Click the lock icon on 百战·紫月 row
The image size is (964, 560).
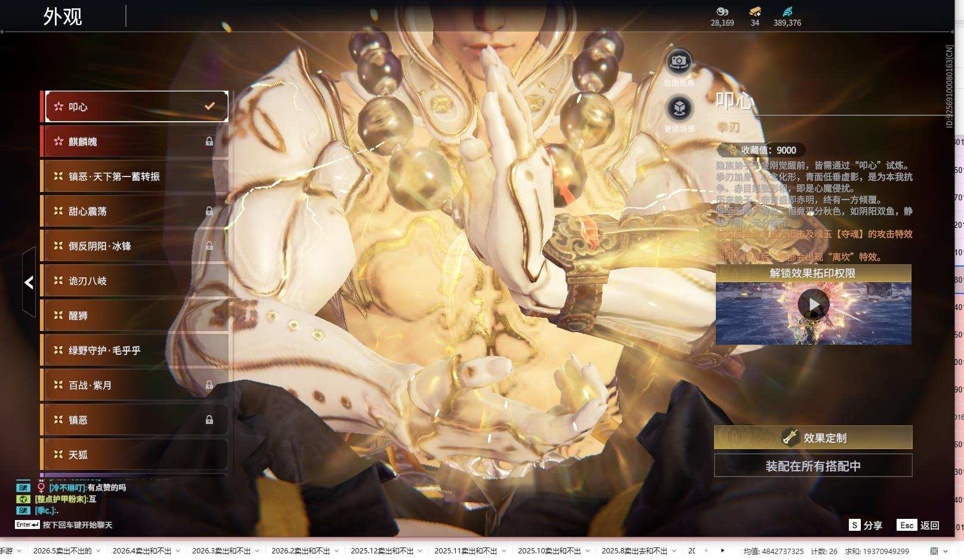(209, 385)
